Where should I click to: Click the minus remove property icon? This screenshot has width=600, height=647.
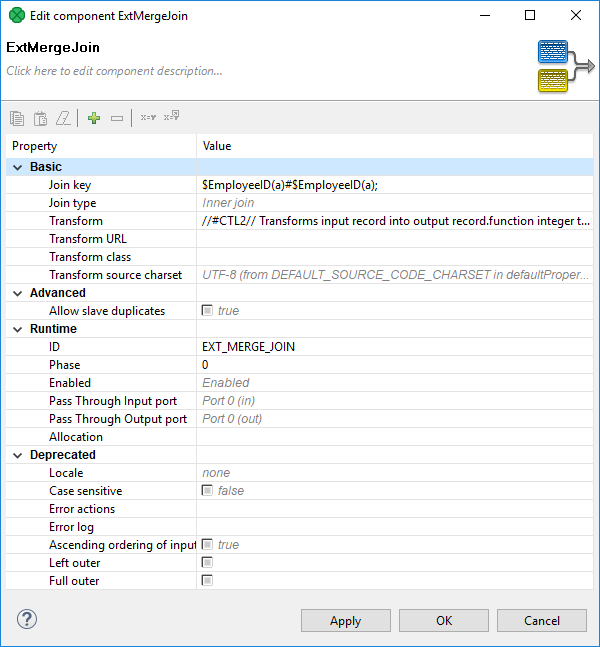(117, 118)
